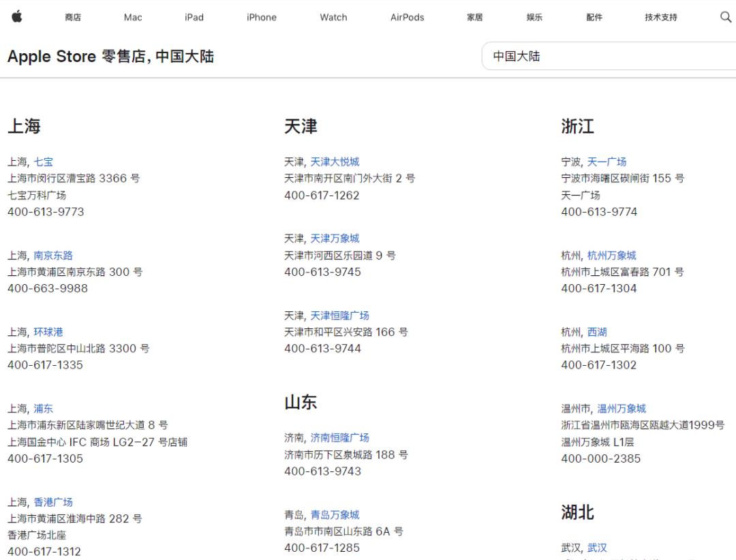Select iPad in the navigation bar
736x560 pixels.
coord(194,18)
